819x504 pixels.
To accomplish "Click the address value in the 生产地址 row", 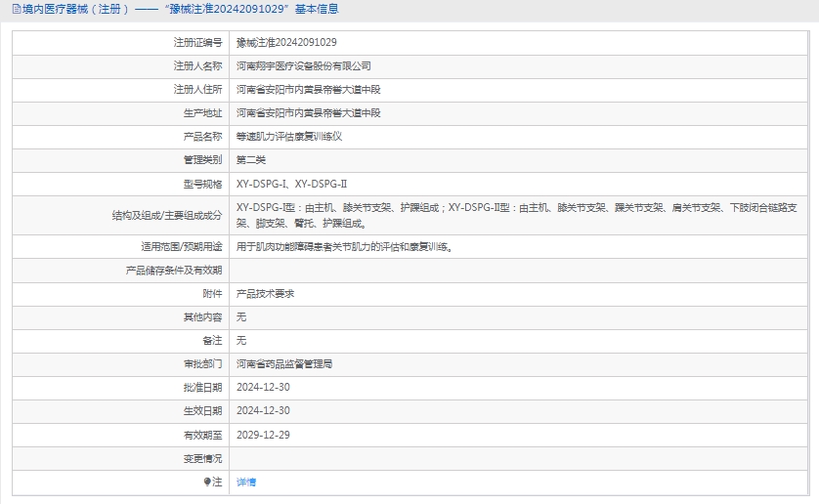I will [x=308, y=113].
